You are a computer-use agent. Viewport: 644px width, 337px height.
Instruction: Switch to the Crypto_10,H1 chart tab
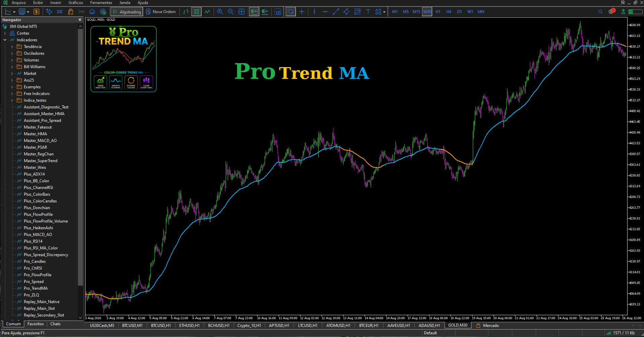pyautogui.click(x=249, y=326)
